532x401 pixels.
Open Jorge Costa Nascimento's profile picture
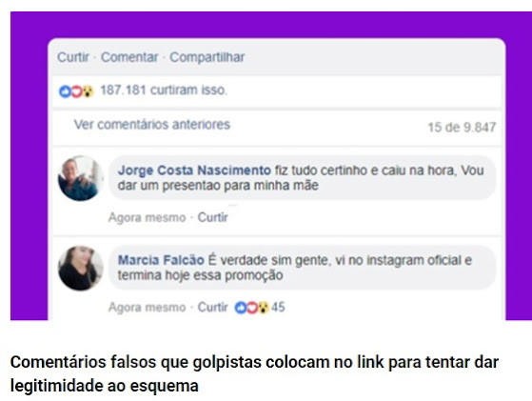(80, 178)
